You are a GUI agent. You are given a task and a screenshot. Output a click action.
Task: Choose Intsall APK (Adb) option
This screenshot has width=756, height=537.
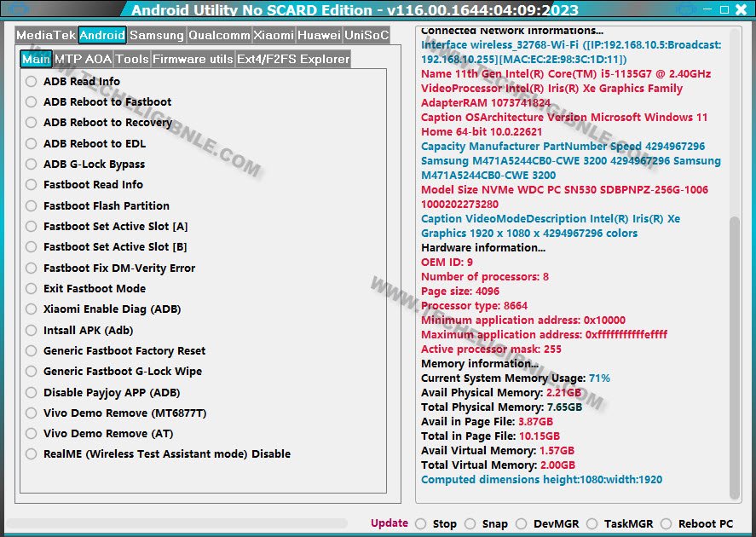click(32, 330)
